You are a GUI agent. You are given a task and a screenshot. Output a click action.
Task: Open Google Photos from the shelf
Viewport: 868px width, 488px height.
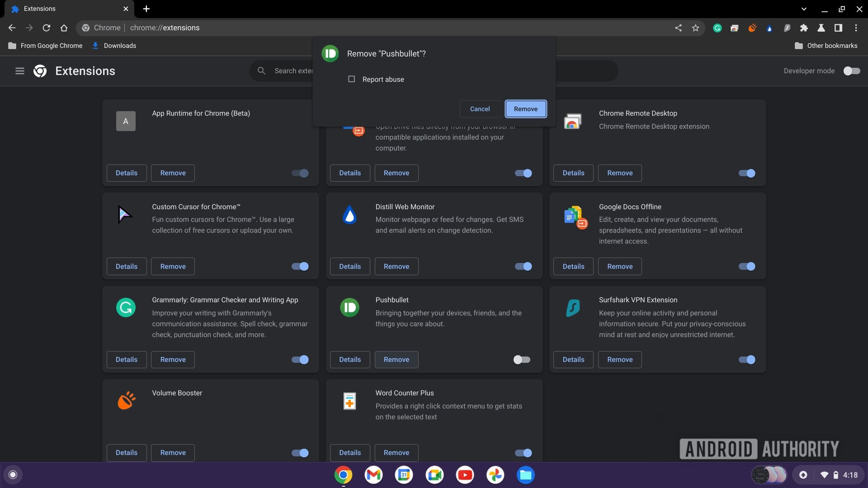[x=495, y=475]
